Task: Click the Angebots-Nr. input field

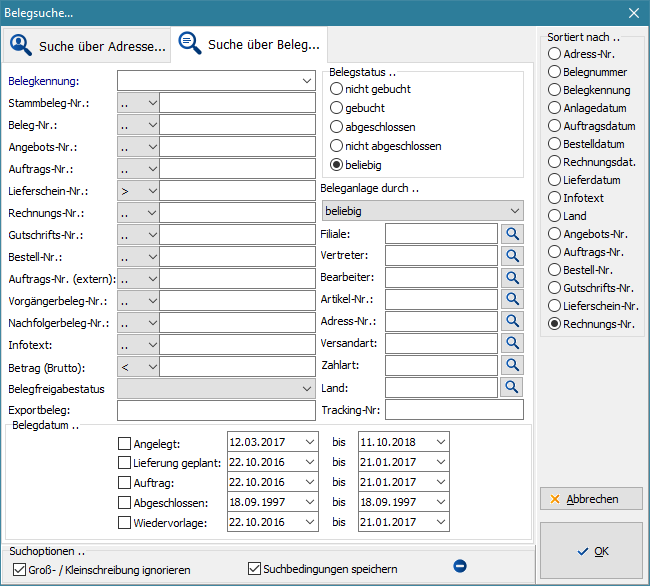Action: tap(238, 147)
